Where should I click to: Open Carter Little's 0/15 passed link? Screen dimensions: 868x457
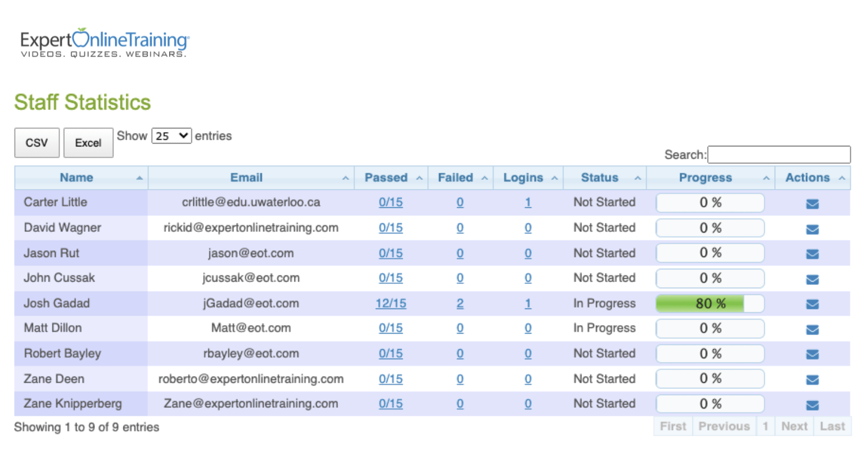[x=390, y=202]
